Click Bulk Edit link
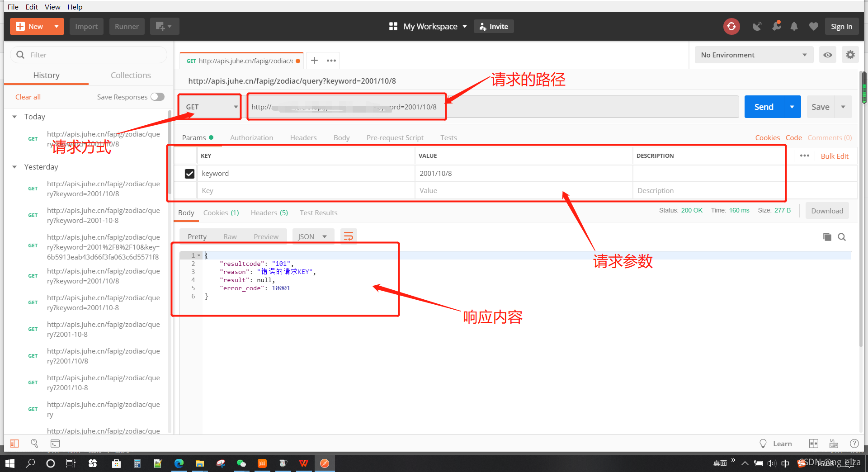868x472 pixels. point(835,156)
